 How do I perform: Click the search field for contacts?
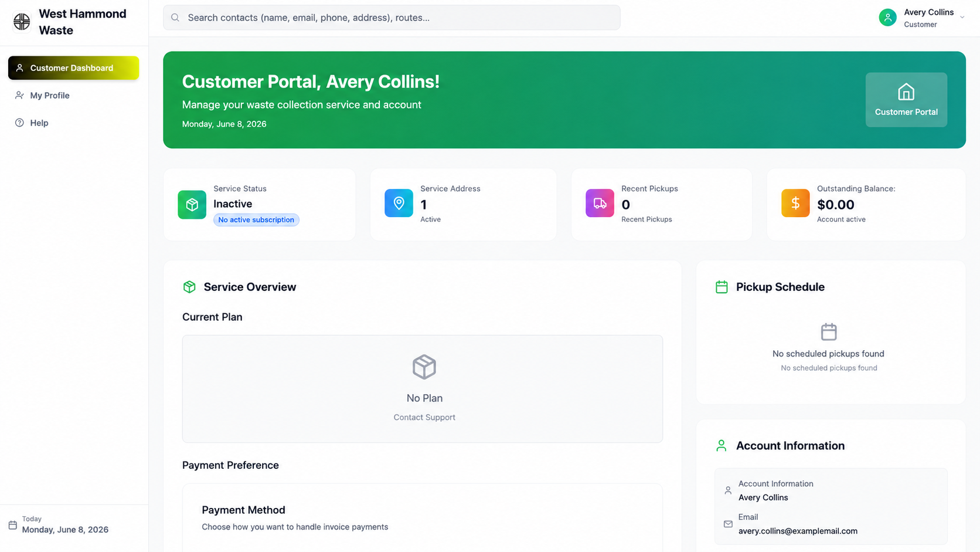tap(392, 18)
